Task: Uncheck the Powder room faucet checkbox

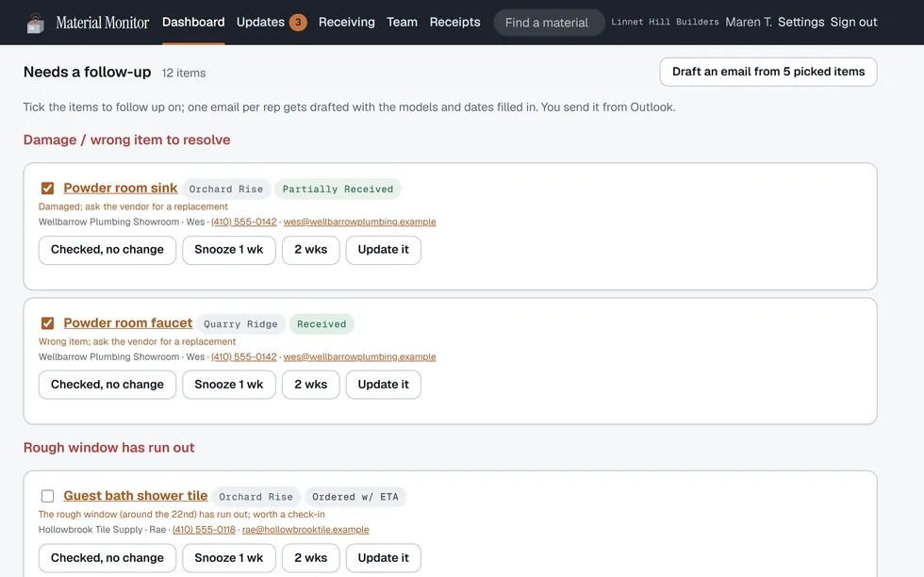Action: (x=48, y=323)
